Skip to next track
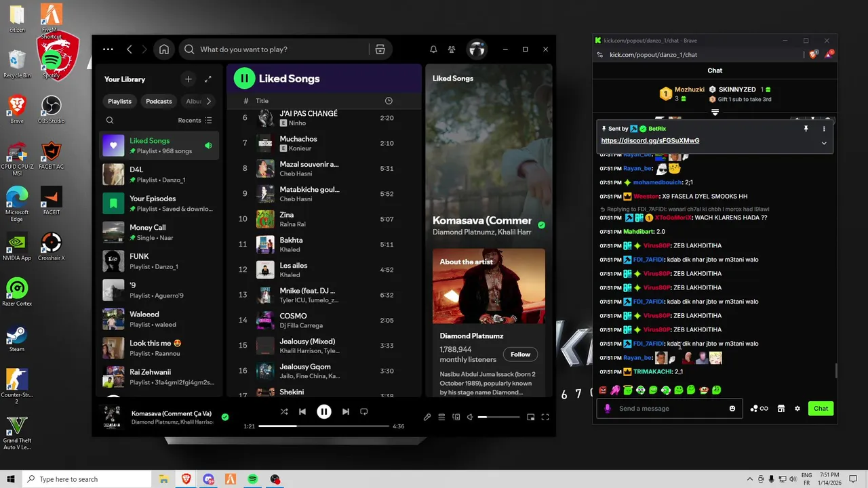 tap(346, 411)
